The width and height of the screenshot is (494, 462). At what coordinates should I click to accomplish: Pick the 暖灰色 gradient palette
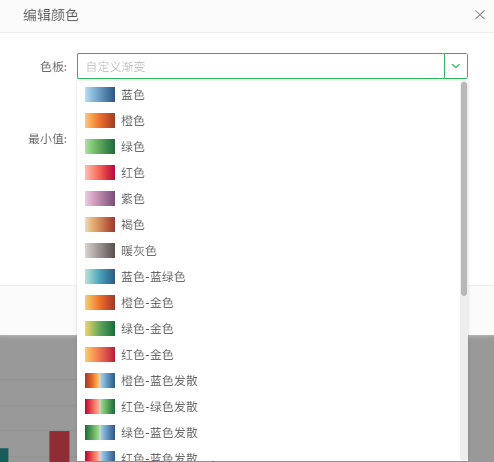click(269, 251)
